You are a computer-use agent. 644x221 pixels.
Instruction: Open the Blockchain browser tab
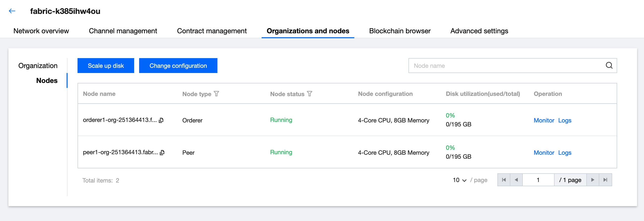click(400, 31)
